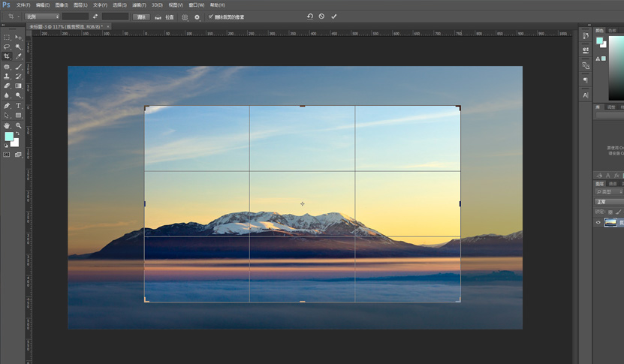This screenshot has width=624, height=364.
Task: Pick the Eyedropper tool
Action: [x=19, y=56]
